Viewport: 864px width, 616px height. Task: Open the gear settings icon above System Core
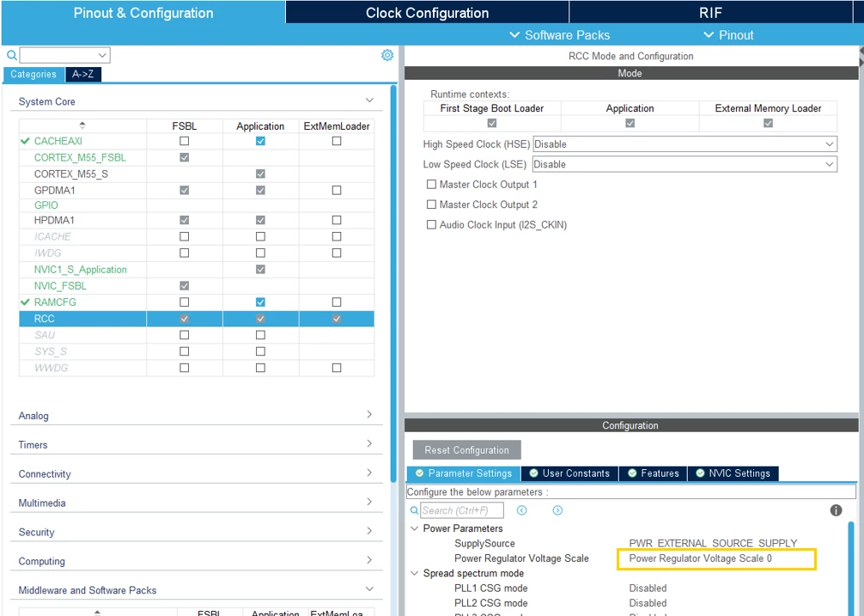point(387,55)
